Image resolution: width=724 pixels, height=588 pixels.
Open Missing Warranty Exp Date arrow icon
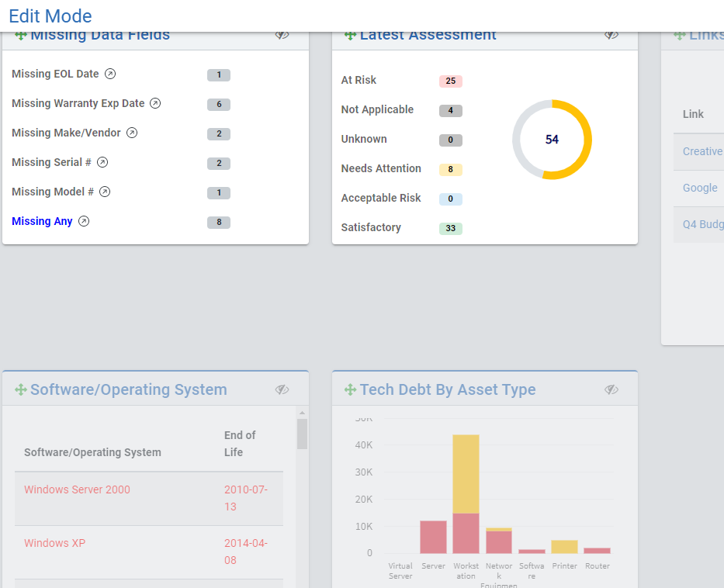156,103
